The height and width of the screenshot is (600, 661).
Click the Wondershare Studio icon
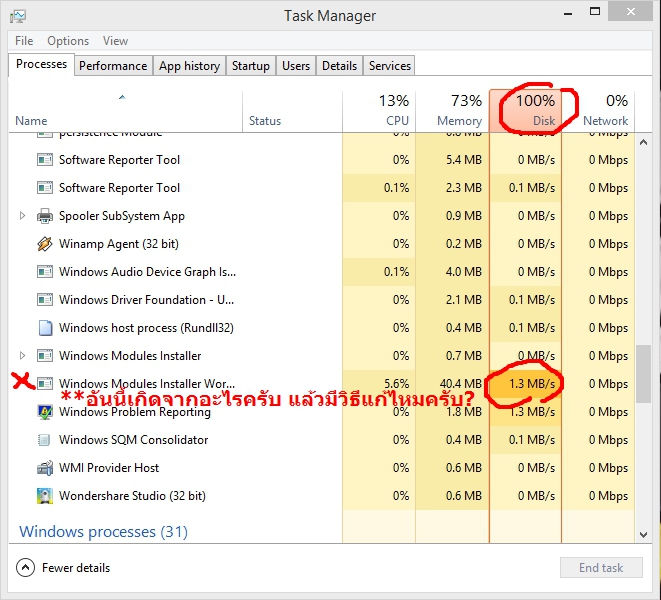45,496
